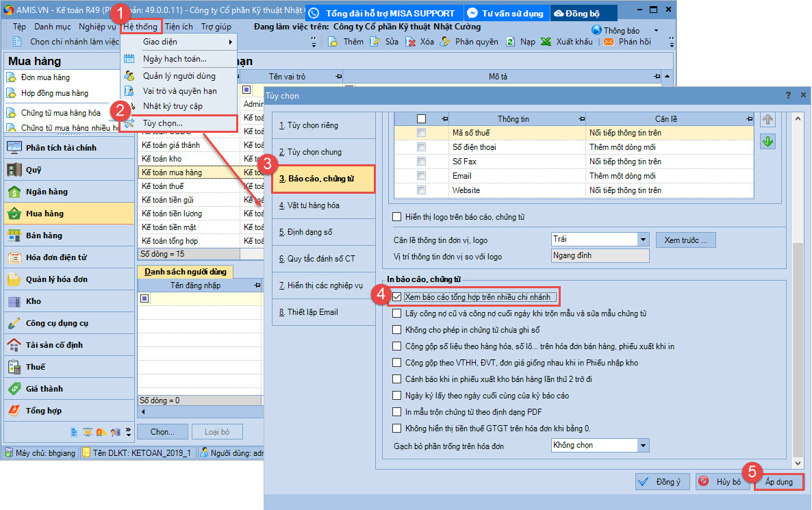Click the Xuất khẩu export icon
Image resolution: width=812 pixels, height=510 pixels.
[546, 42]
